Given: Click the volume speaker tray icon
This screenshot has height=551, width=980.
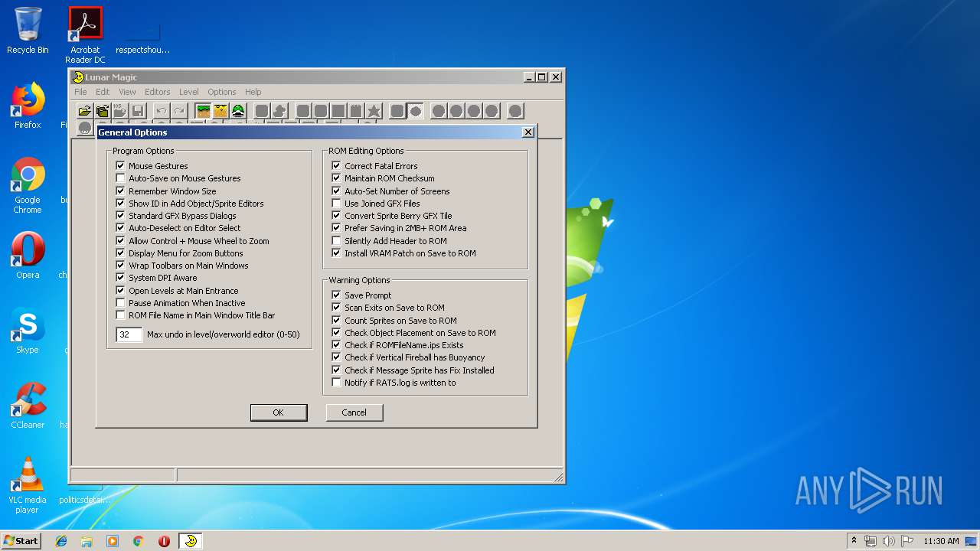Looking at the screenshot, I should click(888, 541).
